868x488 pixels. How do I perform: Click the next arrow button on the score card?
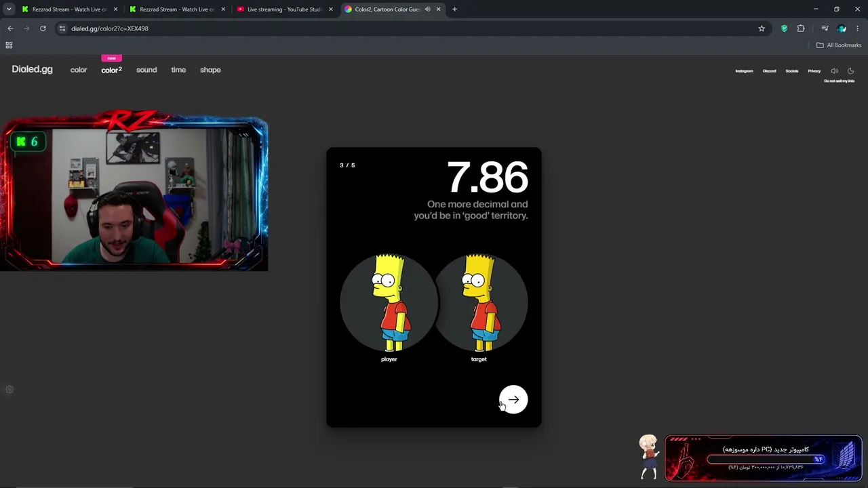coord(513,400)
